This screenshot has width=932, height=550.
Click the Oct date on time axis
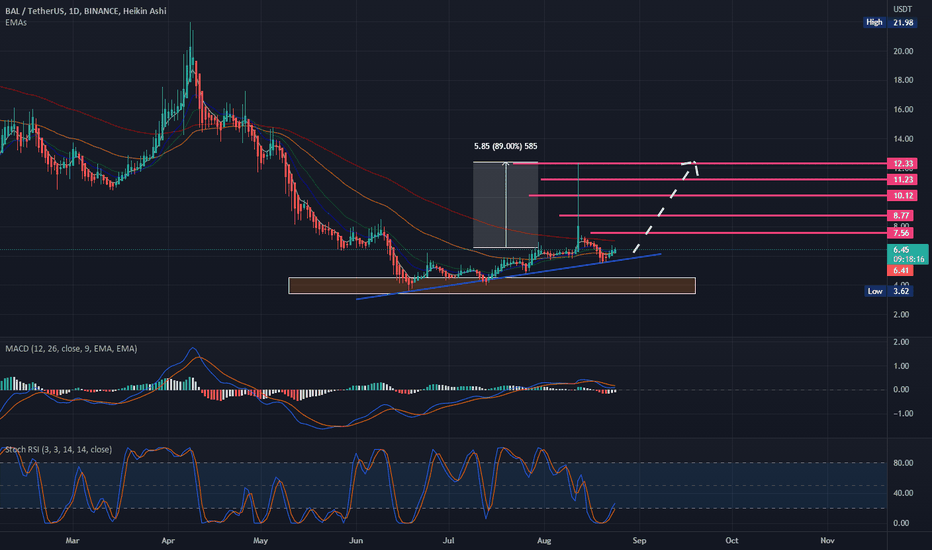(732, 540)
